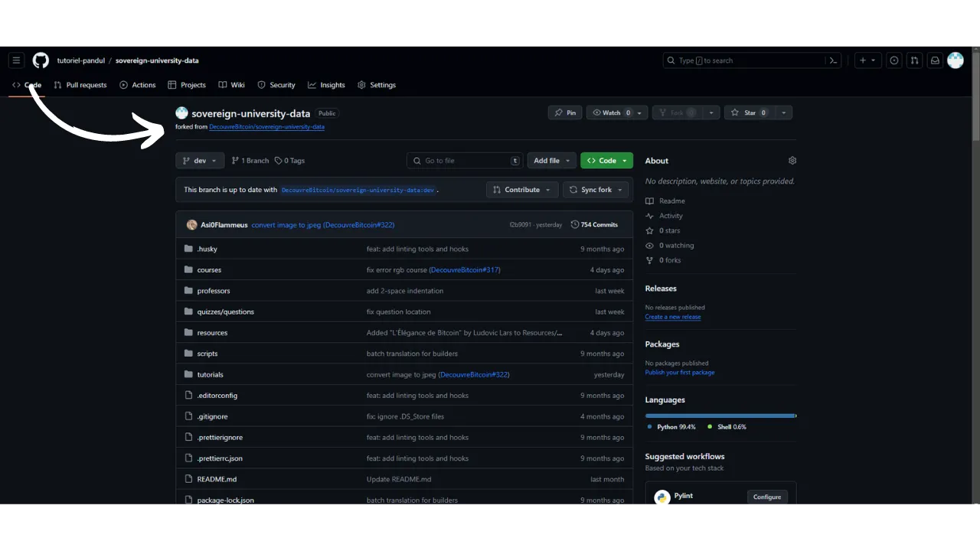This screenshot has height=551, width=980.
Task: Switch to the Settings tab
Action: 377,85
